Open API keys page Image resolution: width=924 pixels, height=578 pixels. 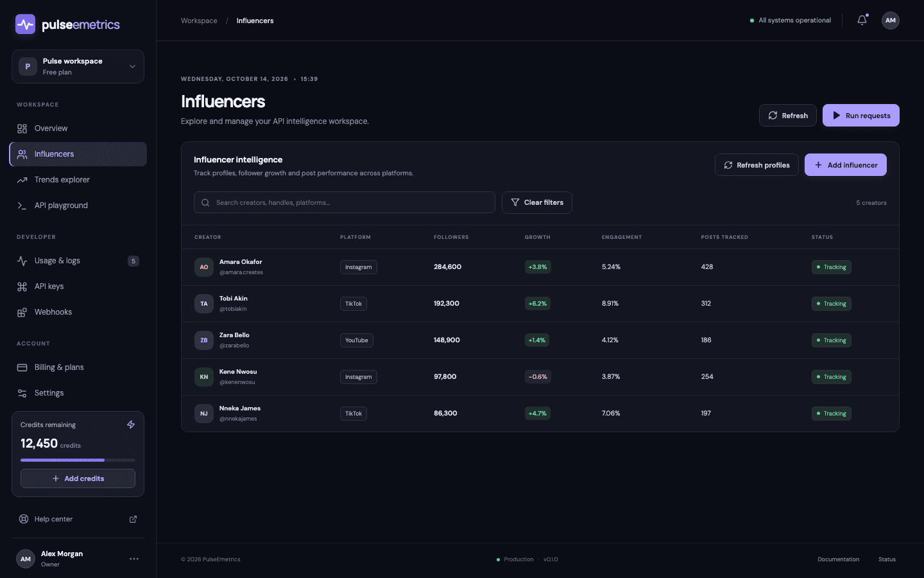click(x=78, y=286)
